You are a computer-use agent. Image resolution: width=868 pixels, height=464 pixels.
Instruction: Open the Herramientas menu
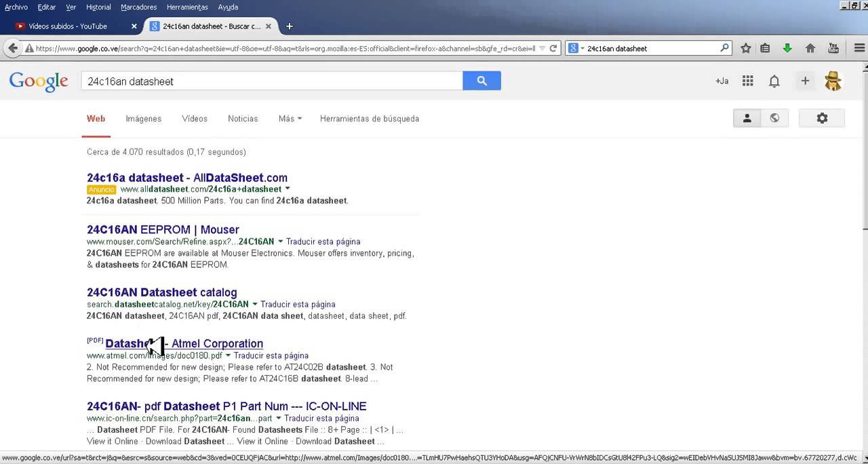coord(187,7)
